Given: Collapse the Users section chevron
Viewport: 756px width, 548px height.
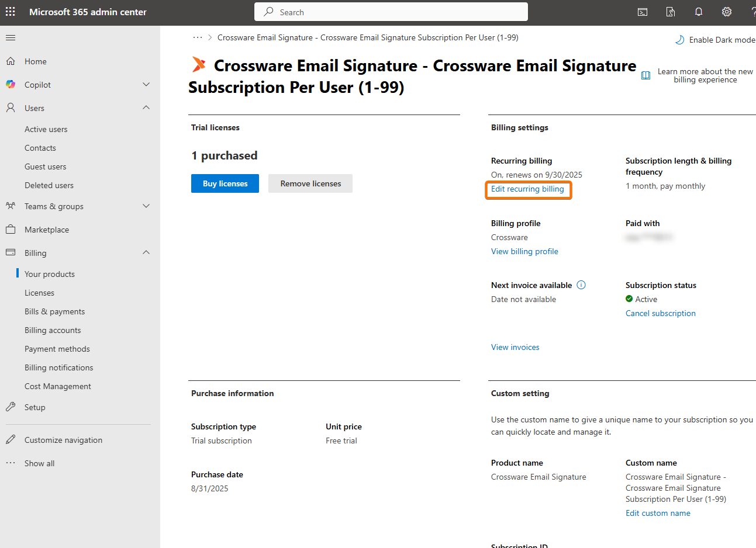Looking at the screenshot, I should [146, 108].
